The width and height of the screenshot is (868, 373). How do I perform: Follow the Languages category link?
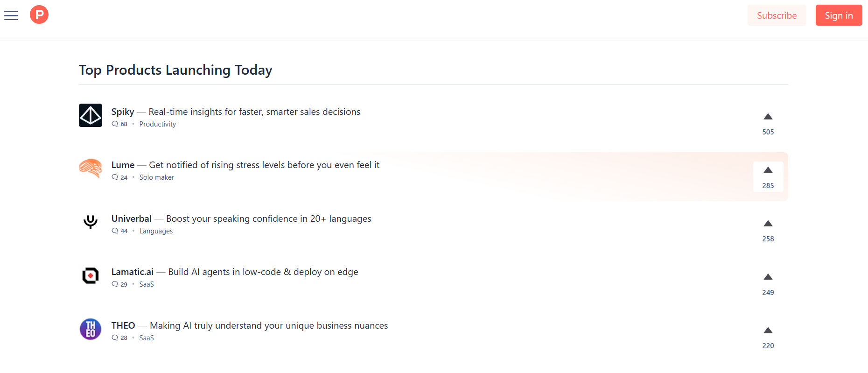coord(156,231)
